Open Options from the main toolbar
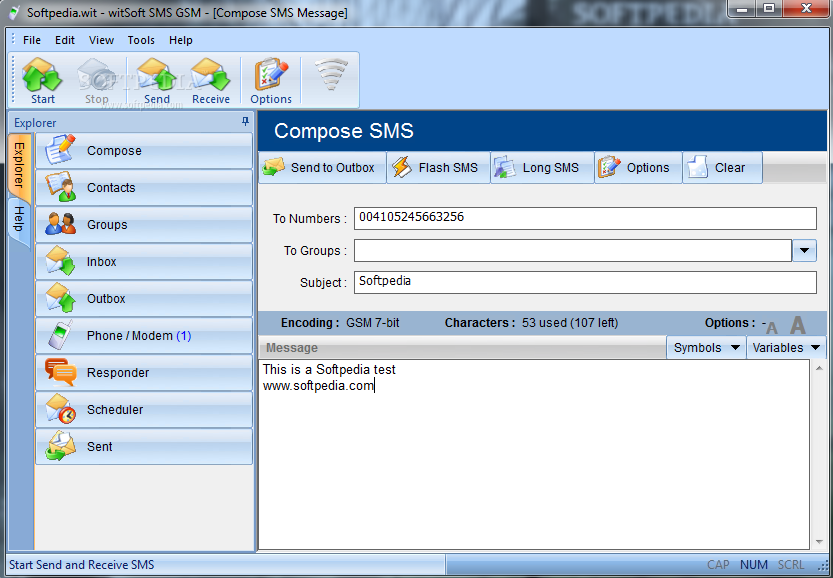The image size is (833, 578). pyautogui.click(x=271, y=81)
